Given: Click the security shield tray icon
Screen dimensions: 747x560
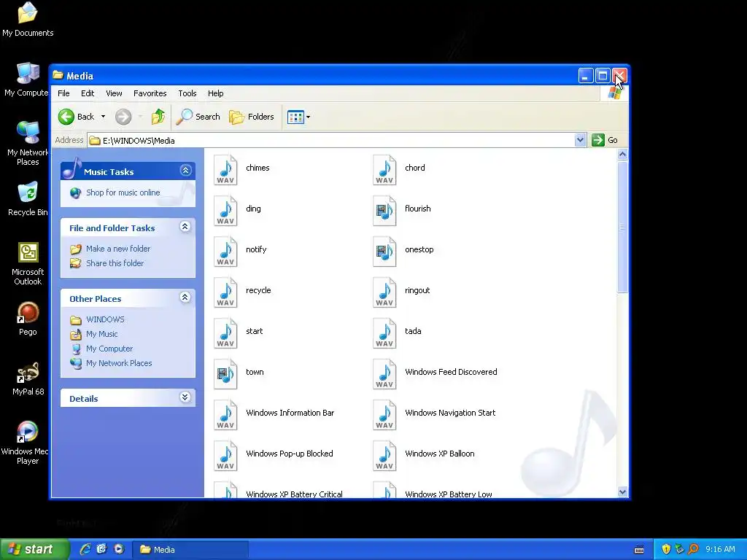Looking at the screenshot, I should click(666, 549).
